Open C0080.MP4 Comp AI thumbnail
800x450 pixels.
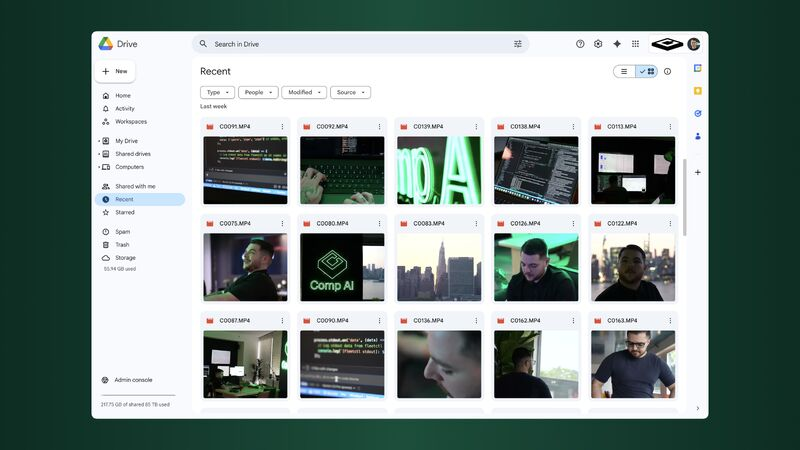342,267
